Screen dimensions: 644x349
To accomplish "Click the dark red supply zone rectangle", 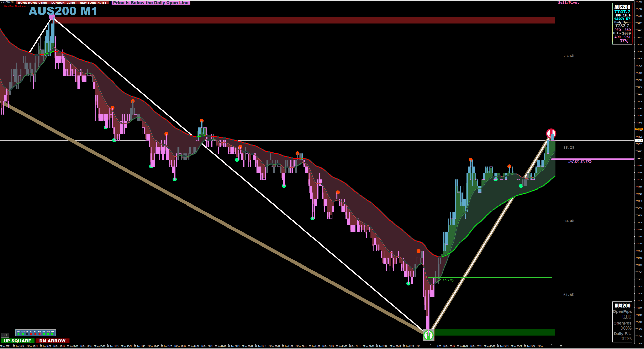I will point(300,20).
